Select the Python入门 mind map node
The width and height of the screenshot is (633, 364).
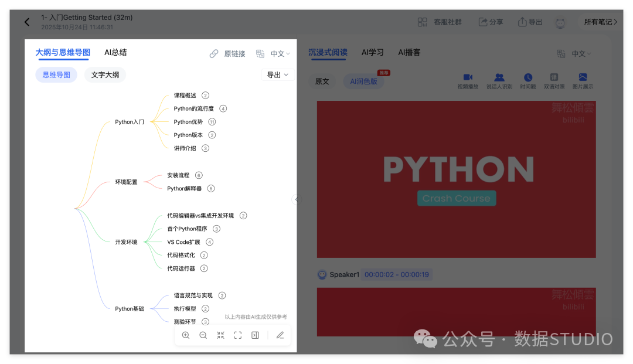click(x=130, y=122)
